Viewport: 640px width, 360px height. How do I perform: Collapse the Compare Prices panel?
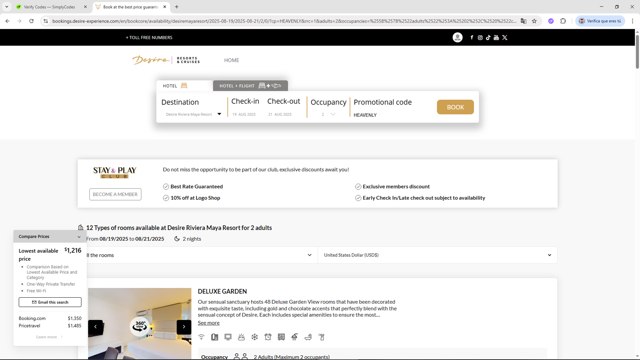[79, 236]
